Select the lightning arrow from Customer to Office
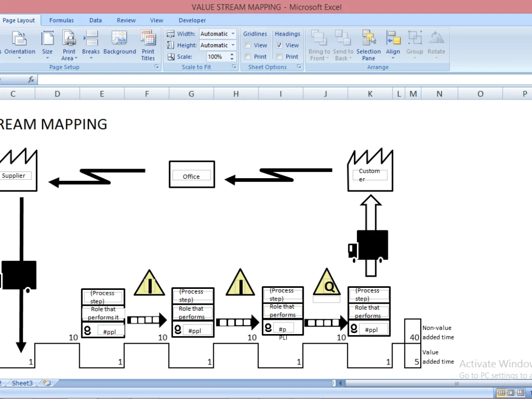Viewport: 532px width, 399px height. (x=278, y=176)
